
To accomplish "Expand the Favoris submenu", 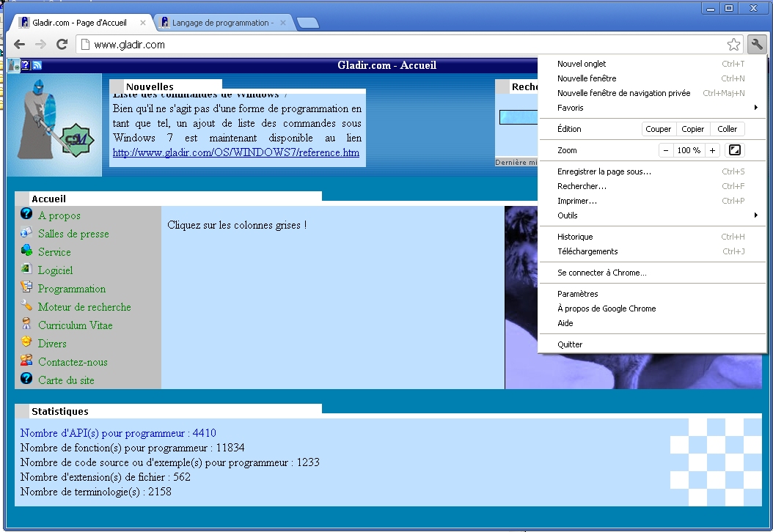I will pyautogui.click(x=652, y=108).
